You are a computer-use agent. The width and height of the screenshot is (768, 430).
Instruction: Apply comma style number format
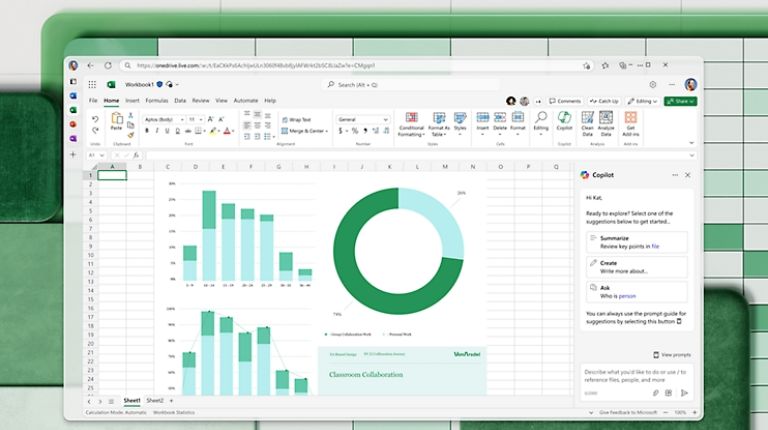point(365,131)
